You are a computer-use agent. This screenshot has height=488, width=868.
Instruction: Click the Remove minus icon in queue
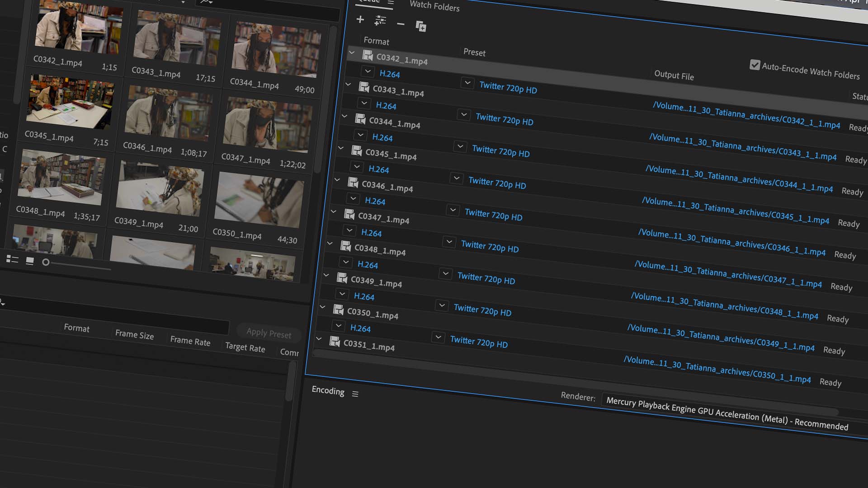(x=401, y=24)
